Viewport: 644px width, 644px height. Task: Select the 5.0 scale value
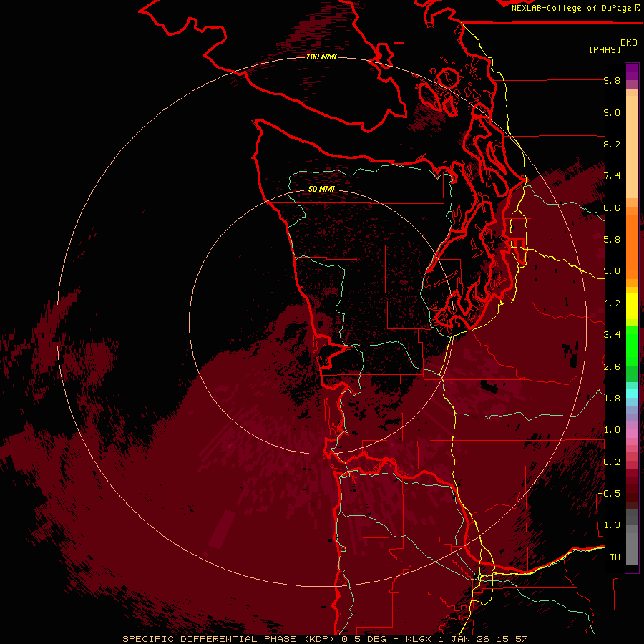pyautogui.click(x=612, y=271)
